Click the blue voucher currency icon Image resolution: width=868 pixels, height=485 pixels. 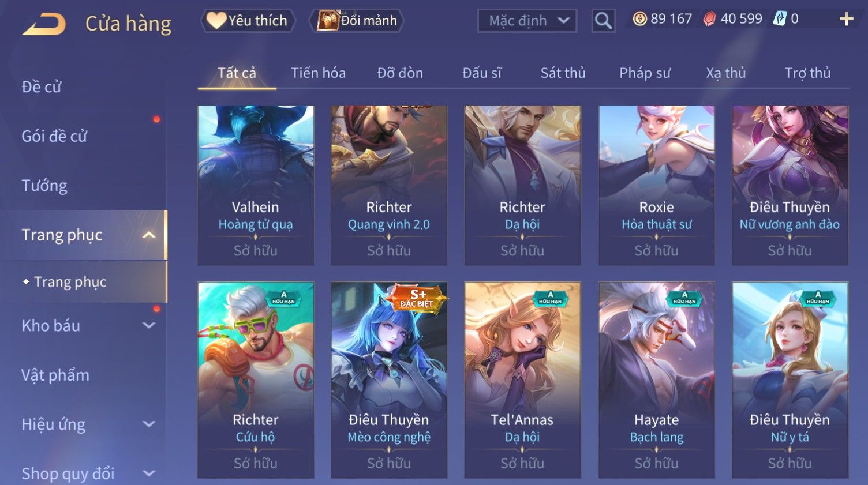[780, 19]
